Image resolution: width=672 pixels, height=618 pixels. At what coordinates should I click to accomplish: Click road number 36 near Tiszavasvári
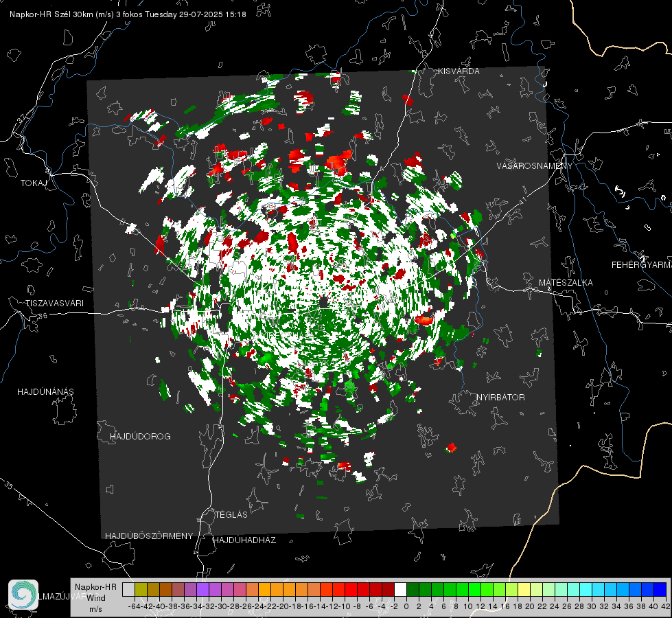(43, 316)
